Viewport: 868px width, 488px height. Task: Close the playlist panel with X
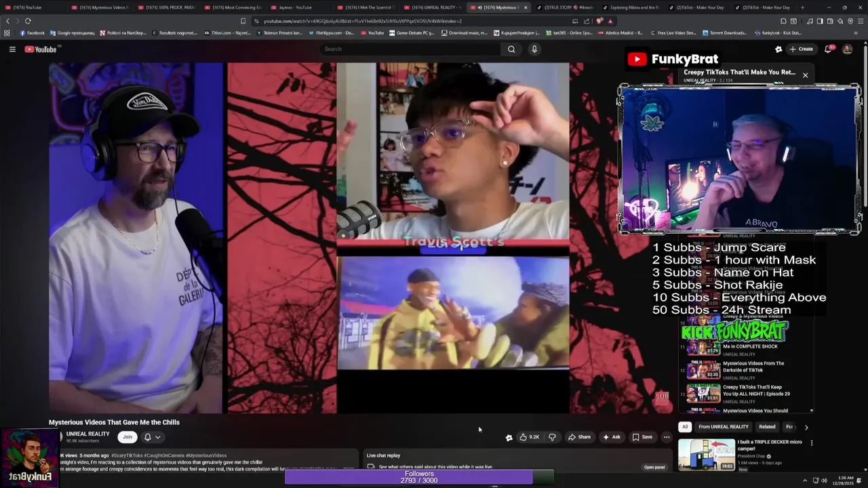(x=805, y=75)
